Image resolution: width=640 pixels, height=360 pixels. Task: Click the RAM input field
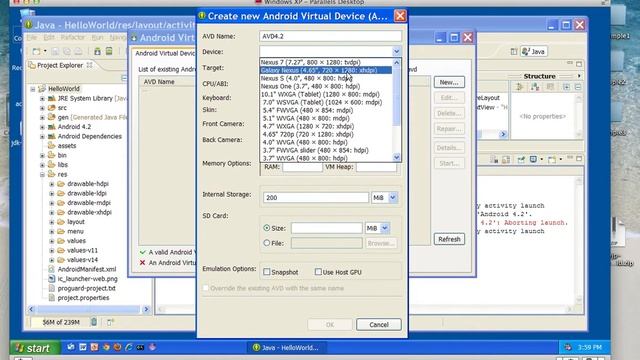click(x=302, y=167)
